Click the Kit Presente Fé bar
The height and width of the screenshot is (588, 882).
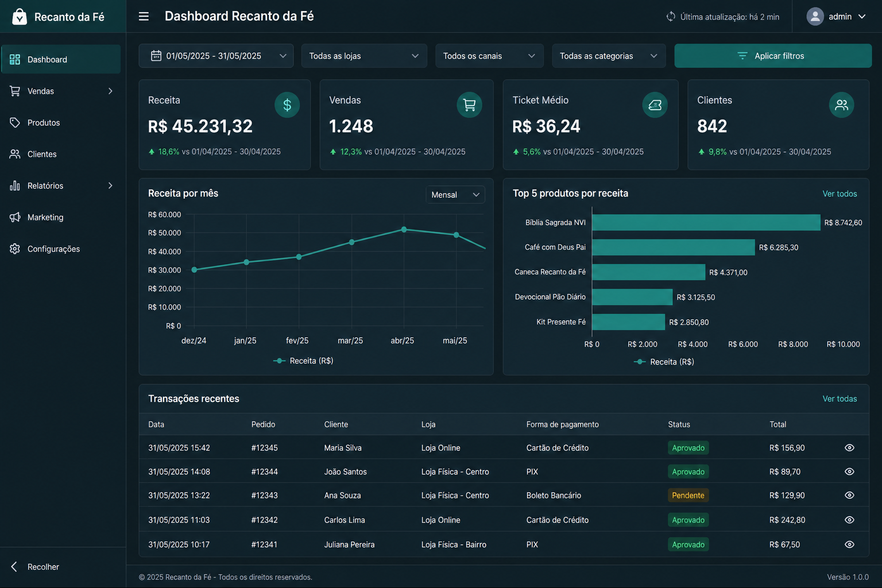[628, 322]
